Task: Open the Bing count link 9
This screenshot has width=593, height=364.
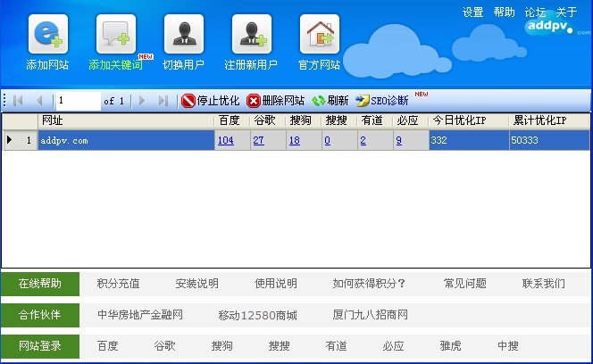Action: [399, 140]
